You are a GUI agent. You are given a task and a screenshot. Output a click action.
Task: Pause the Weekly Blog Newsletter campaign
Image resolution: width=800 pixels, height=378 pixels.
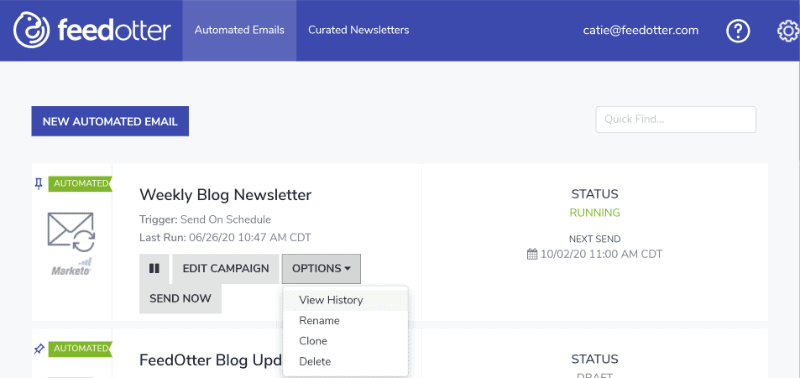pyautogui.click(x=154, y=268)
